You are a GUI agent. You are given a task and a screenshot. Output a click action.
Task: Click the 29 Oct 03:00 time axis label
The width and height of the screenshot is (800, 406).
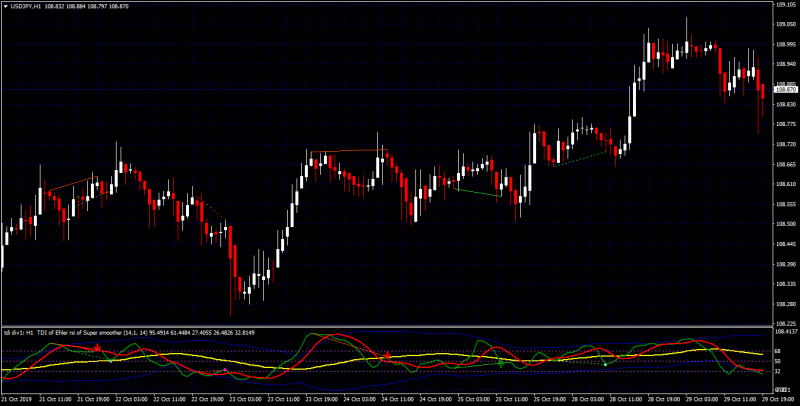pos(702,397)
